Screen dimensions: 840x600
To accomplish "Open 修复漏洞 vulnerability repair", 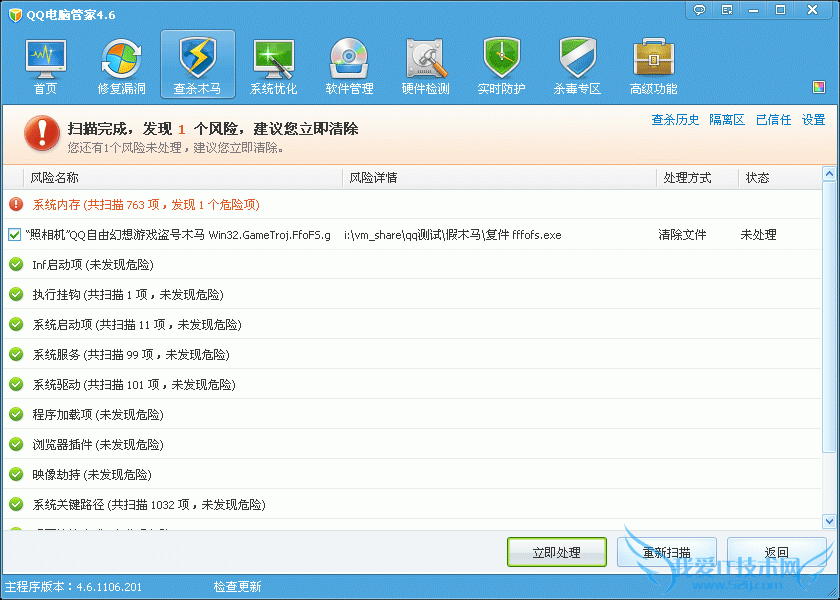I will click(x=122, y=65).
